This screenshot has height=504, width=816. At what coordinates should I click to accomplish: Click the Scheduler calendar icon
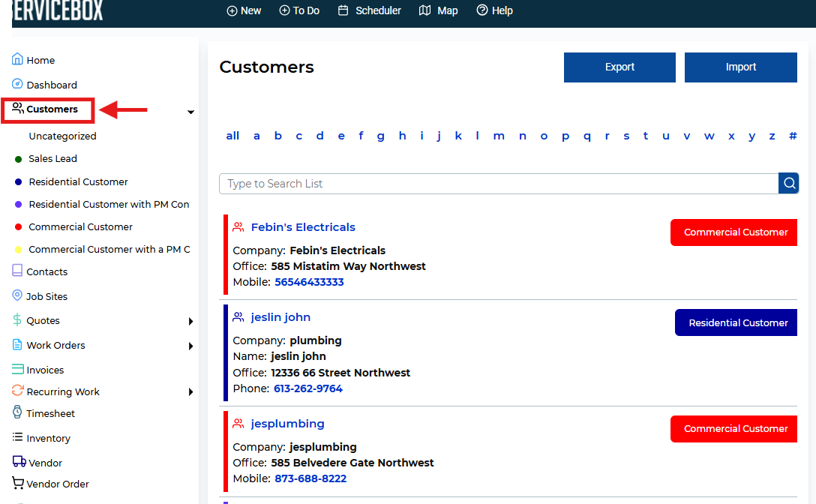[343, 10]
